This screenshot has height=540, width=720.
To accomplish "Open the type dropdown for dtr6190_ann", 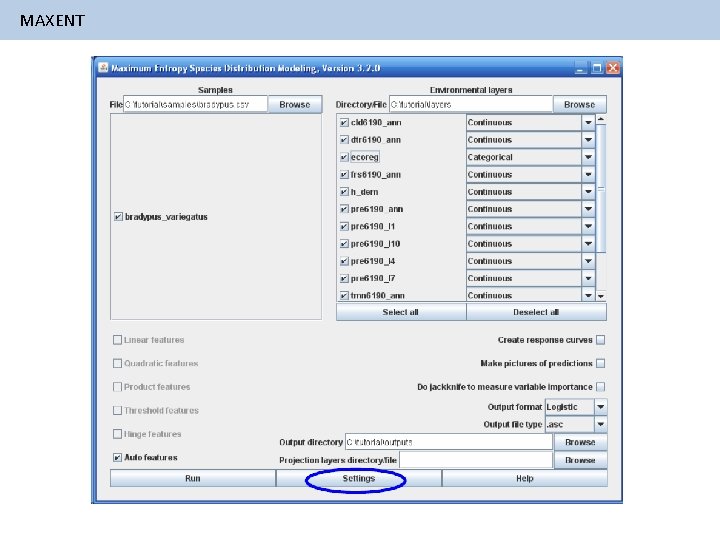I will 588,140.
